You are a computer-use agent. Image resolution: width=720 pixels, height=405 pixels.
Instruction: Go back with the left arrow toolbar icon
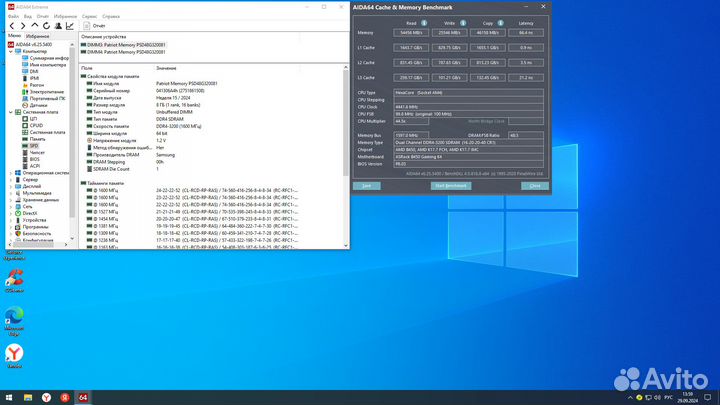12,26
